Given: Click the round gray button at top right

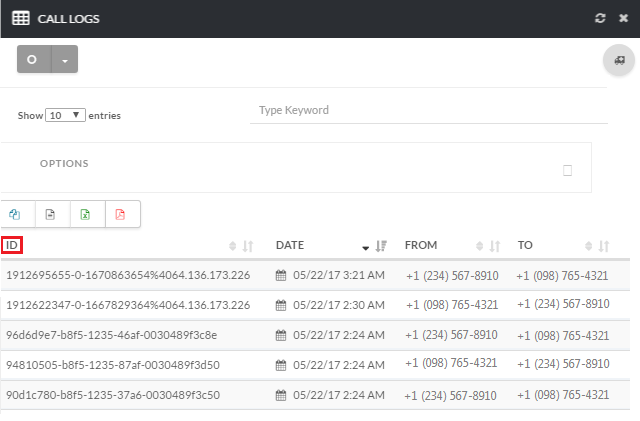Looking at the screenshot, I should (619, 60).
